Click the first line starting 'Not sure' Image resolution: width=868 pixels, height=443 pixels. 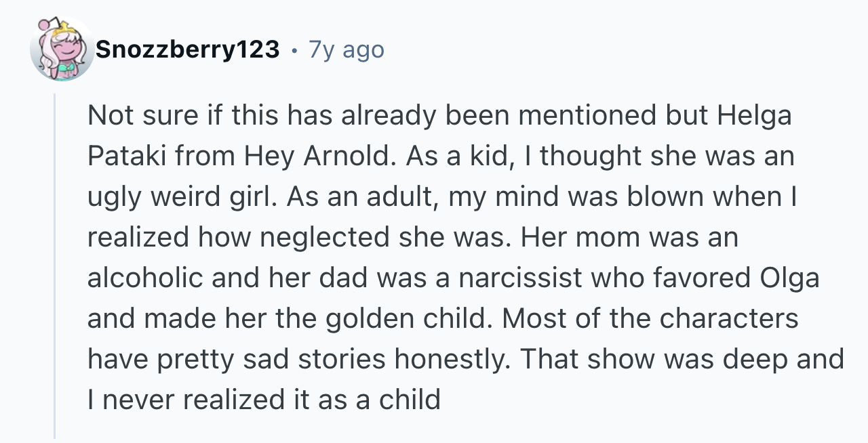pyautogui.click(x=439, y=117)
